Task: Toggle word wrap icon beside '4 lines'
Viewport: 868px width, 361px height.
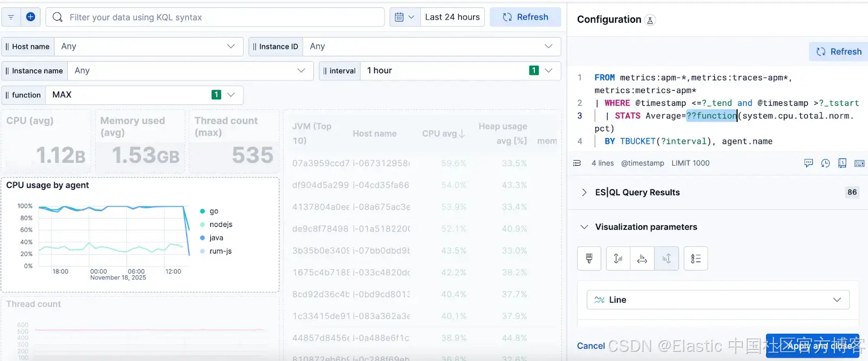Action: click(577, 163)
